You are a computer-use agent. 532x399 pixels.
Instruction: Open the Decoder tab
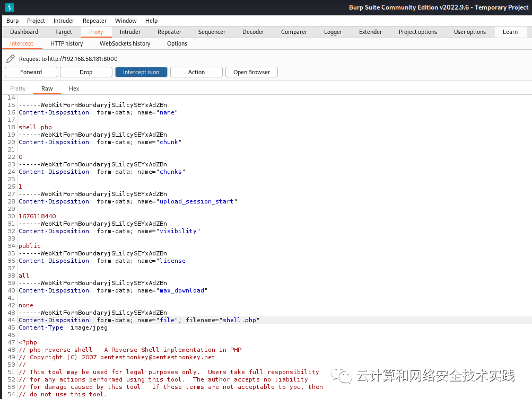253,32
